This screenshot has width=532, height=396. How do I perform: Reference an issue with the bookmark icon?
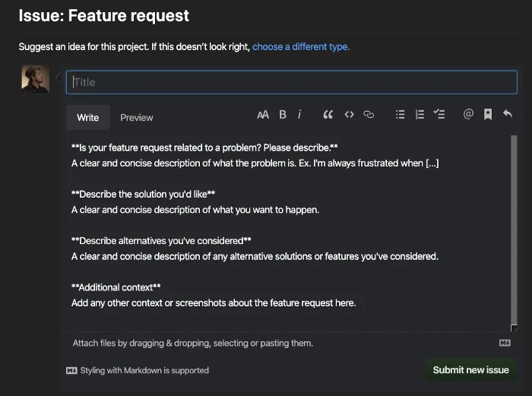click(488, 114)
